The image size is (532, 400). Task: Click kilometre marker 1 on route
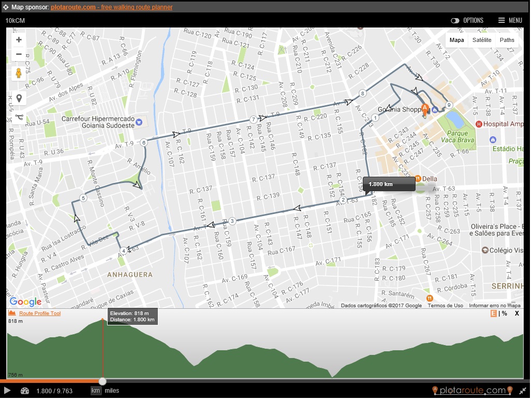tap(375, 118)
